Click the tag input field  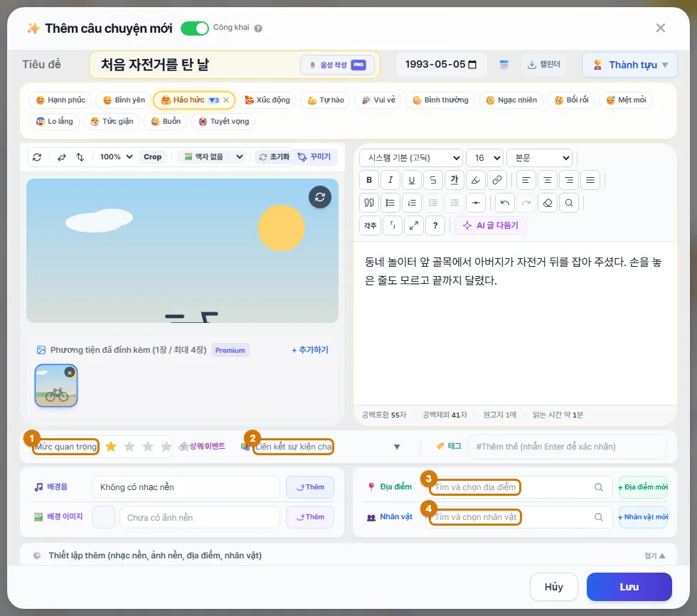(567, 447)
